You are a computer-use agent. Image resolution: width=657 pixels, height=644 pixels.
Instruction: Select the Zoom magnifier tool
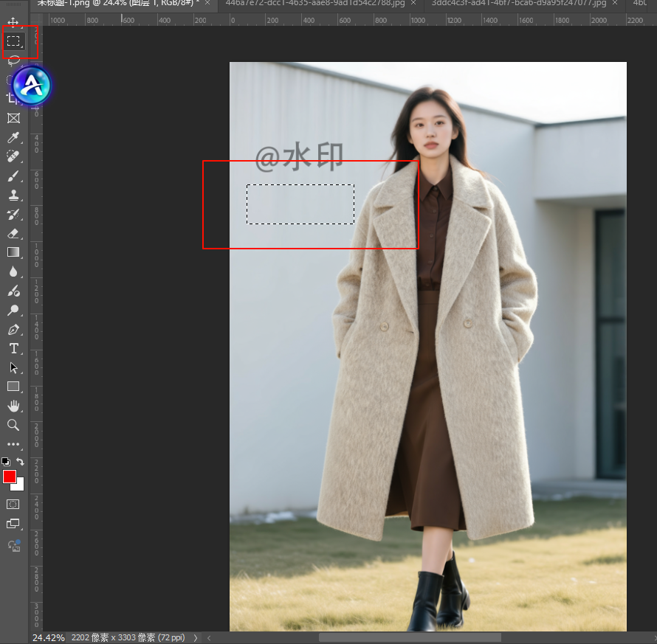click(13, 425)
